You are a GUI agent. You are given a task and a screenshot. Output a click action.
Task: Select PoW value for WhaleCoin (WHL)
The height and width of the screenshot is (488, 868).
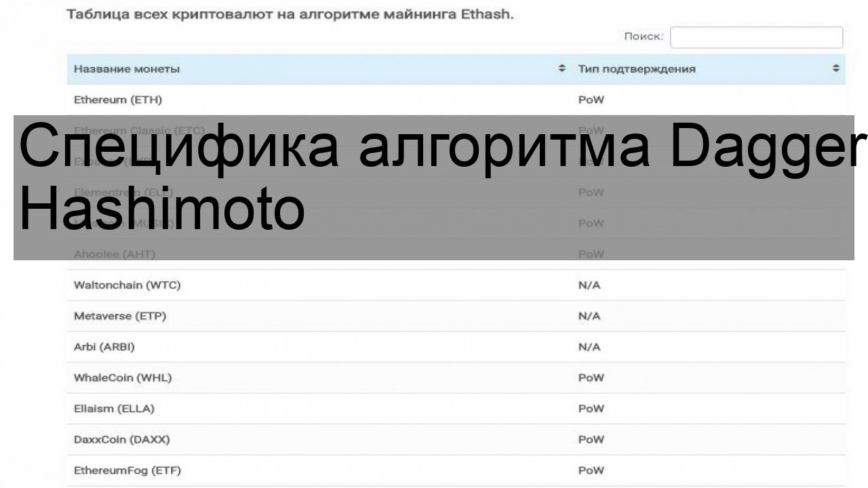(x=591, y=378)
